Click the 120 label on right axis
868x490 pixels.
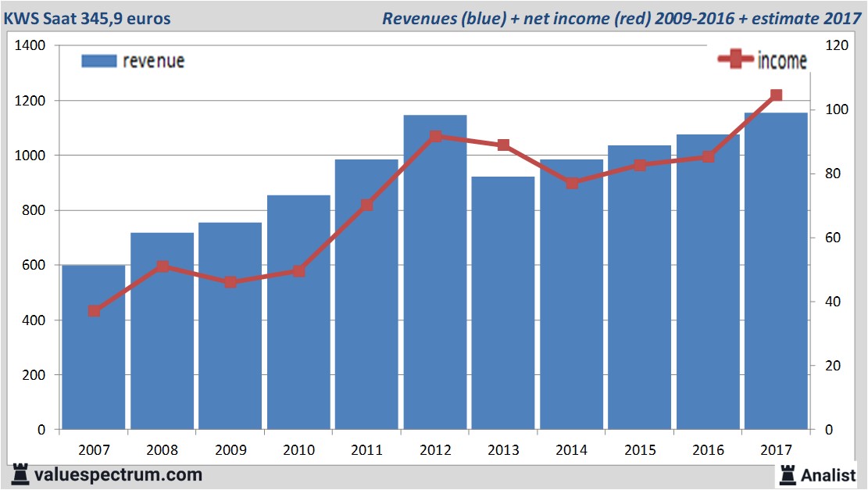click(835, 46)
